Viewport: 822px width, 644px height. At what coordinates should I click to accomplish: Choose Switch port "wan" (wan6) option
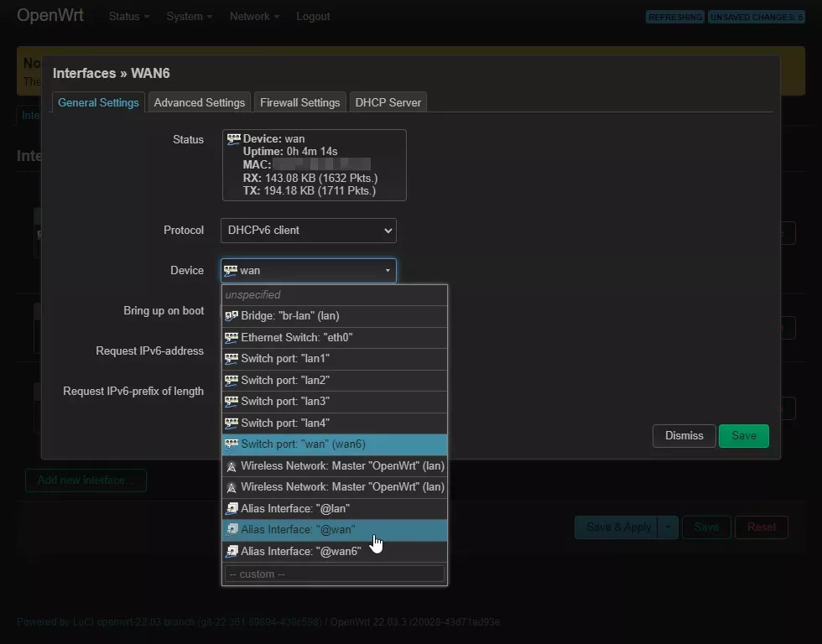point(335,444)
